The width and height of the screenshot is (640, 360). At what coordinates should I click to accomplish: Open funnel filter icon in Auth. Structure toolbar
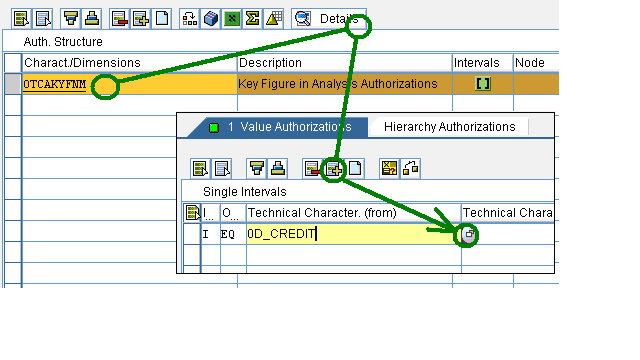pyautogui.click(x=71, y=19)
